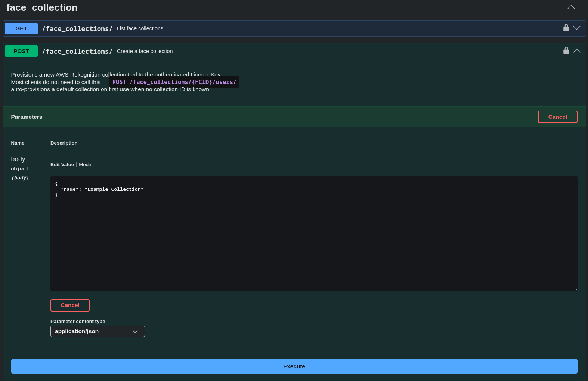The image size is (588, 381).
Task: Click Cancel below the body editor
Action: (70, 305)
